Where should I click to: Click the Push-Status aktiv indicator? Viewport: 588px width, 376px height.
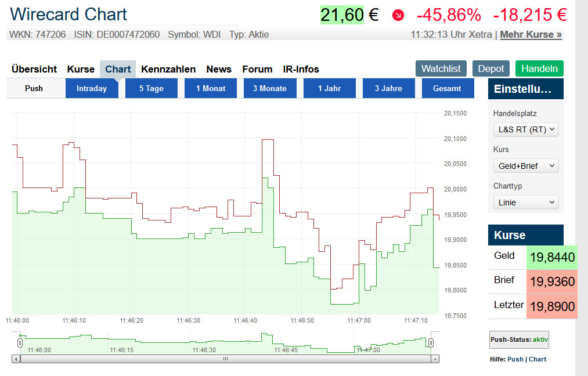(x=519, y=339)
